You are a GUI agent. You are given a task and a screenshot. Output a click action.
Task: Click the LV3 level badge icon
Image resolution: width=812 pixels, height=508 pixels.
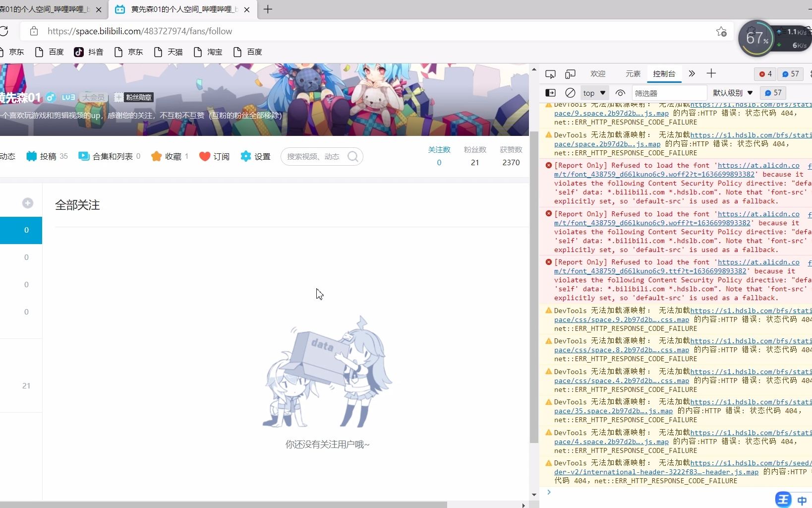[x=68, y=97]
